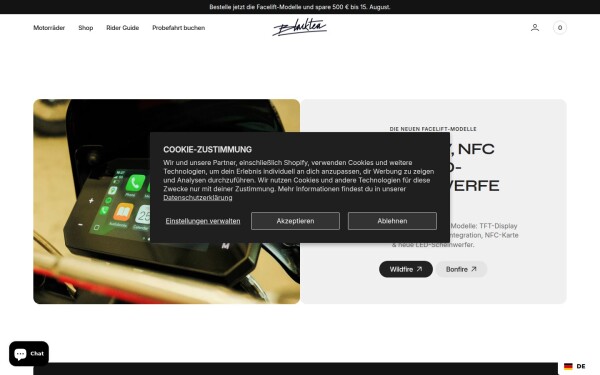
Task: Open Einstellungen verwalten cookie settings
Action: [203, 221]
